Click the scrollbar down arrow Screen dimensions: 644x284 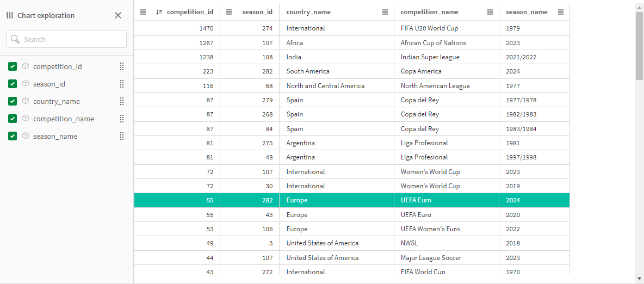click(640, 279)
